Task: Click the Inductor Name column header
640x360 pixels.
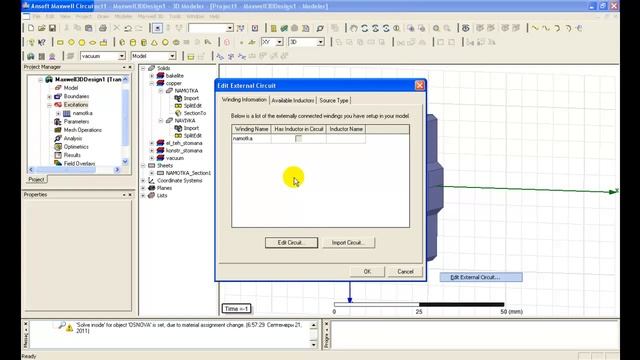Action: 346,129
